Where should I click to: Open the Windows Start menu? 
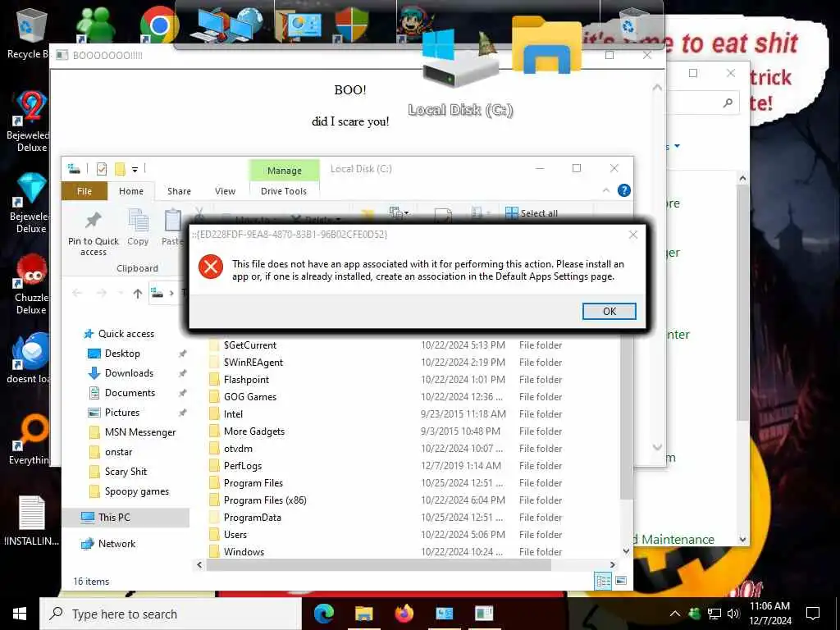pos(20,614)
